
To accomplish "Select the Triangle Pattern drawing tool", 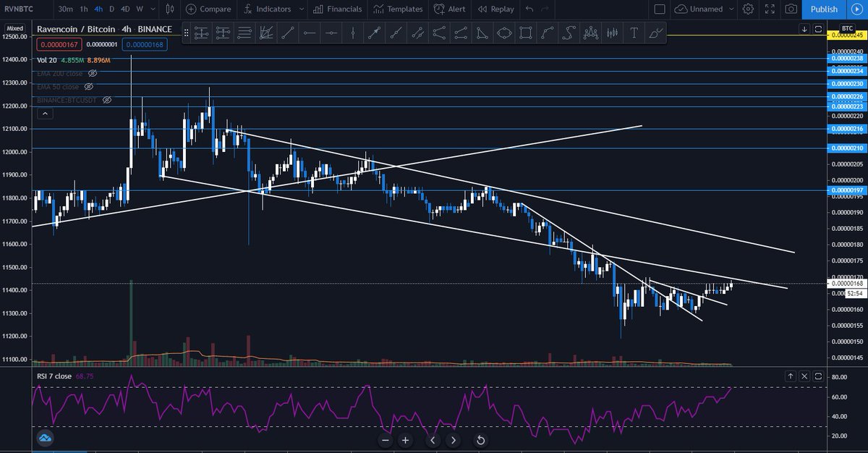I will point(482,33).
